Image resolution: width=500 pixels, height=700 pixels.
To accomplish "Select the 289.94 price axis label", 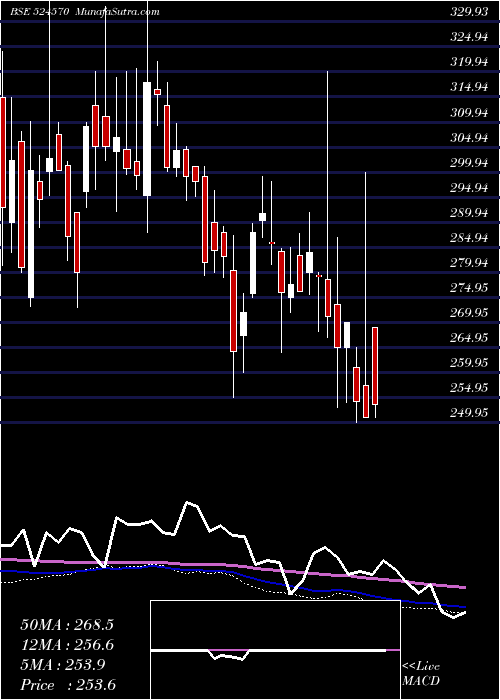I will (469, 213).
